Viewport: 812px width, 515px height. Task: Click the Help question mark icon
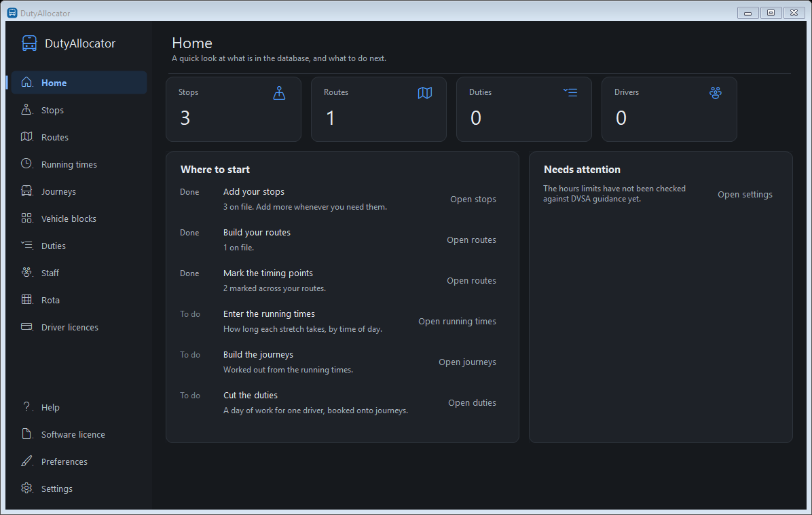pos(27,407)
